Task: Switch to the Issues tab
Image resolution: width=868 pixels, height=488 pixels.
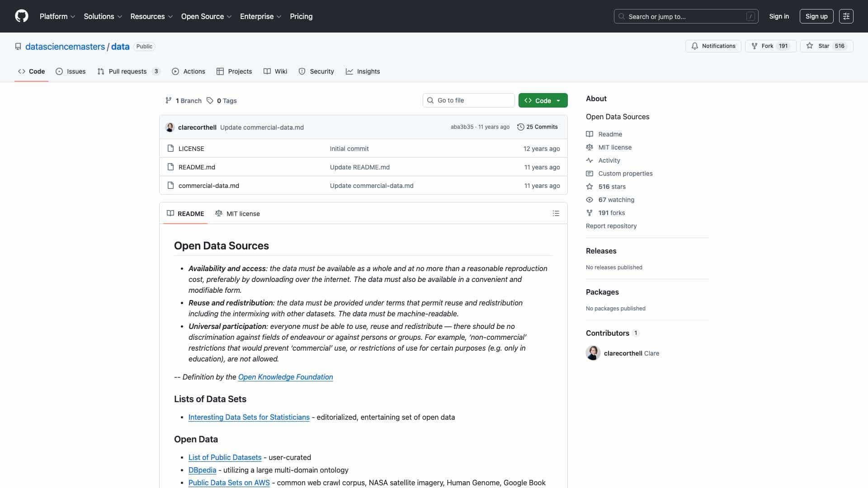Action: tap(71, 71)
